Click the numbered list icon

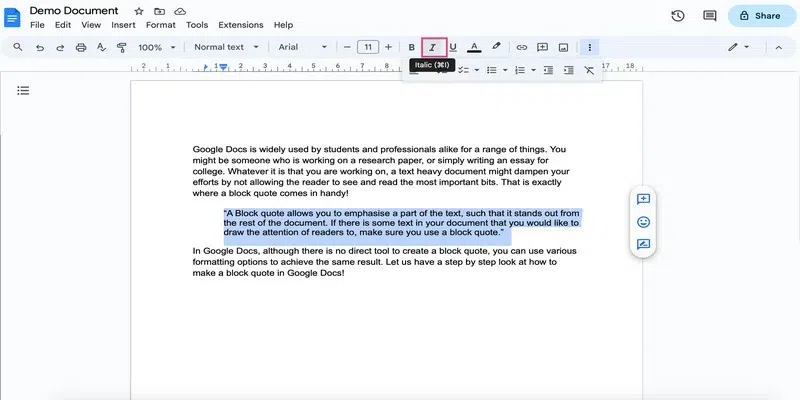click(520, 70)
